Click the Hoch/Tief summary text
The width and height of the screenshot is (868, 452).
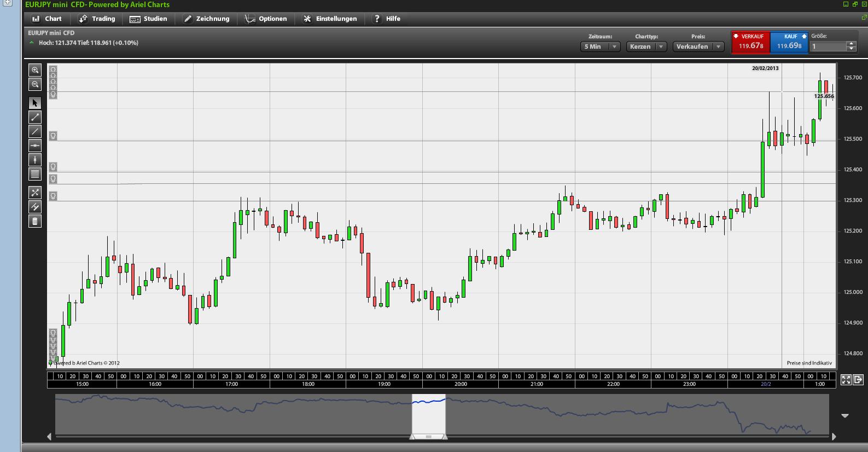pos(89,43)
